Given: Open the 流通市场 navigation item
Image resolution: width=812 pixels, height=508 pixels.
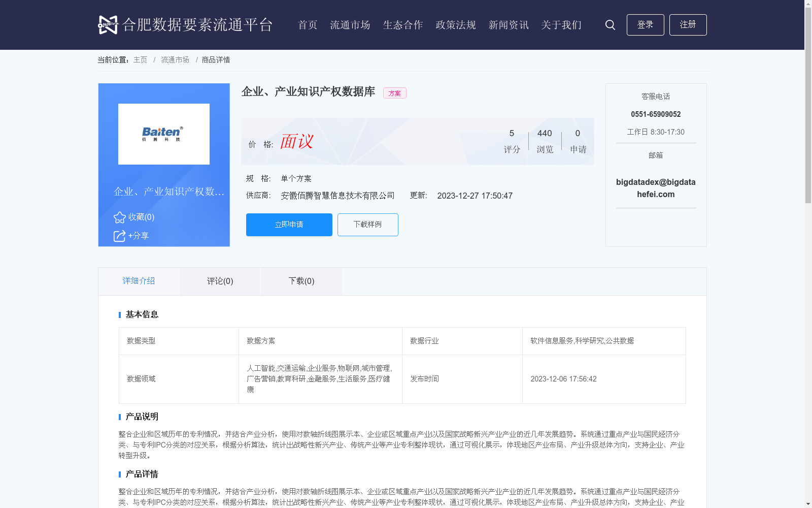Looking at the screenshot, I should [350, 25].
